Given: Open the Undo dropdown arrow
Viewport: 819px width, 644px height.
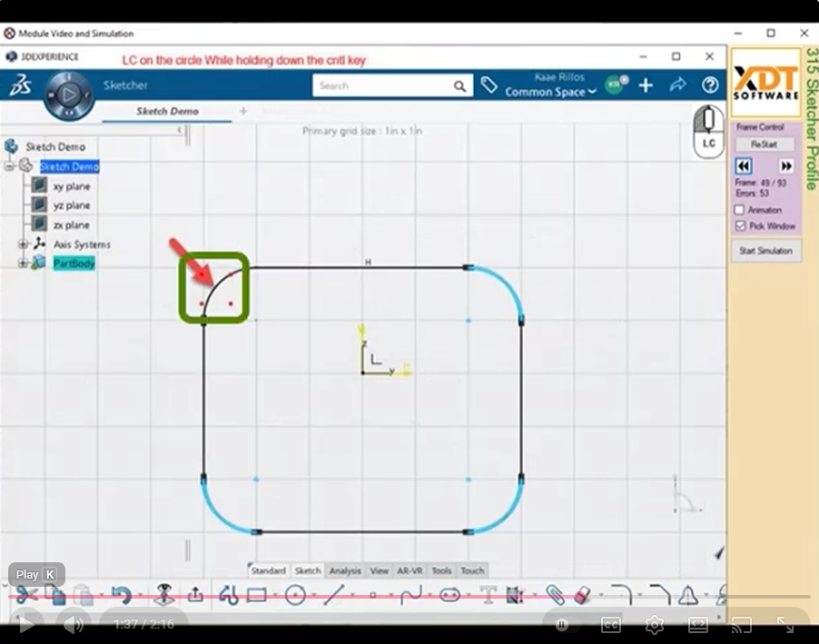Looking at the screenshot, I should click(x=141, y=595).
